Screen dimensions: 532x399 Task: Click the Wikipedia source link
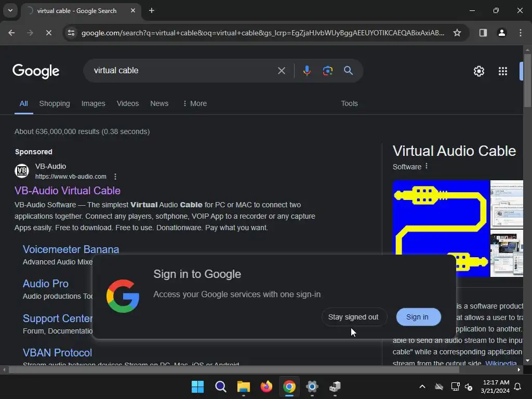point(501,363)
